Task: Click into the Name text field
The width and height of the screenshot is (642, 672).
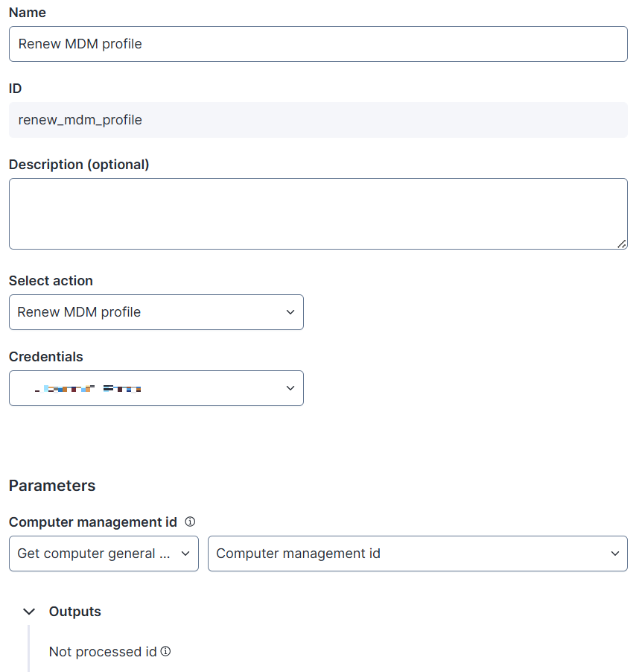Action: click(x=318, y=44)
